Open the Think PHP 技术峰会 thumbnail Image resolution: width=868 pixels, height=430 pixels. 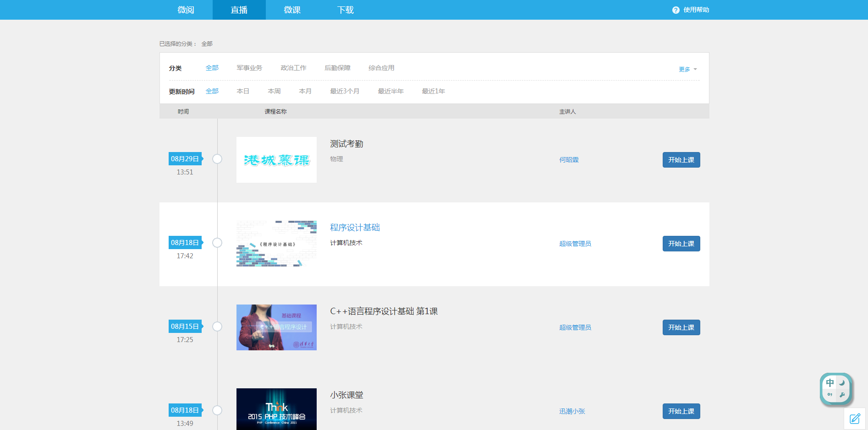[x=276, y=409]
